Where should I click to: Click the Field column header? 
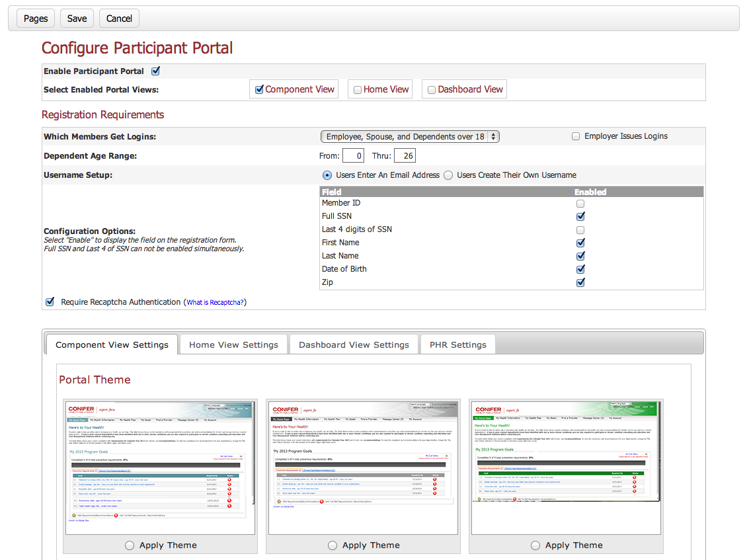(332, 192)
